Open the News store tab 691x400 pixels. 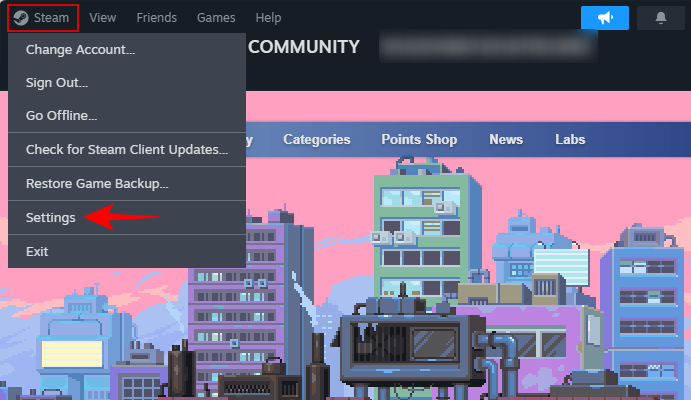pos(506,140)
